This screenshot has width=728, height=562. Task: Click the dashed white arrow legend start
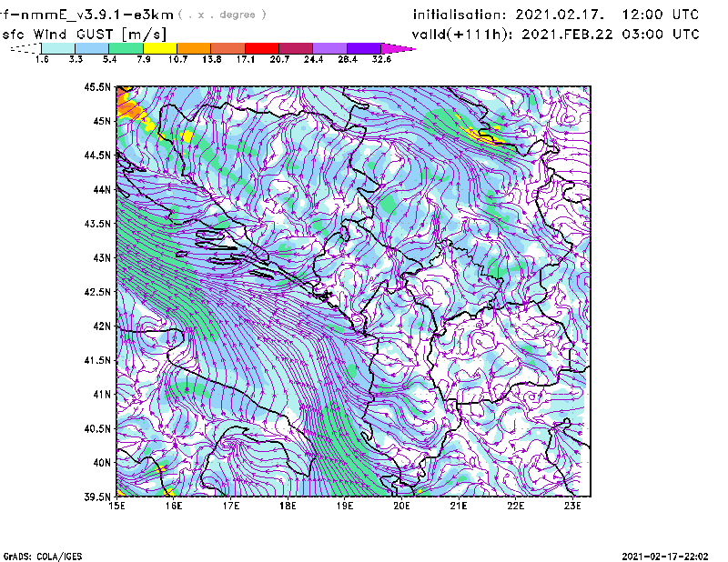click(x=25, y=48)
